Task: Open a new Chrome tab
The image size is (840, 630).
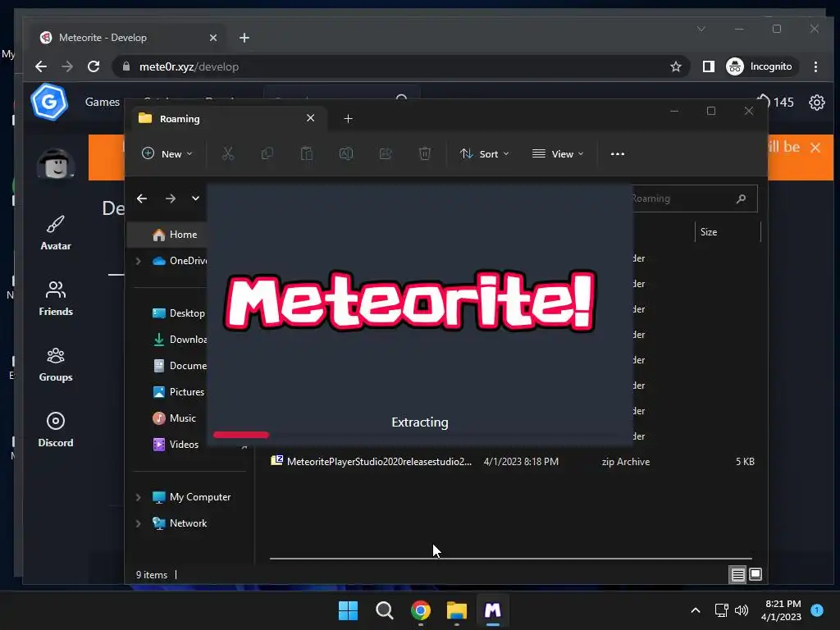Action: pyautogui.click(x=244, y=38)
